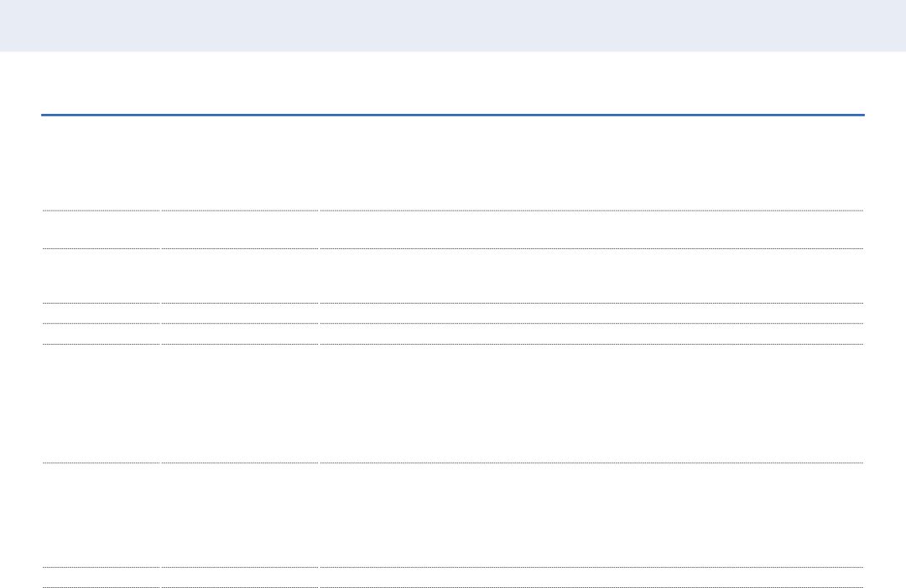
Task: Click the last thin row's wide third cell
Action: 591,578
